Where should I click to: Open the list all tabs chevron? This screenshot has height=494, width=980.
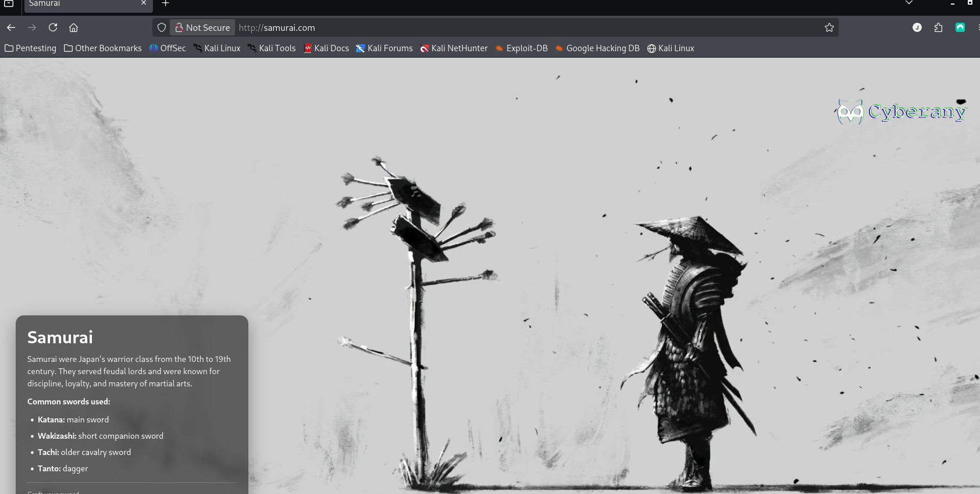tap(908, 3)
